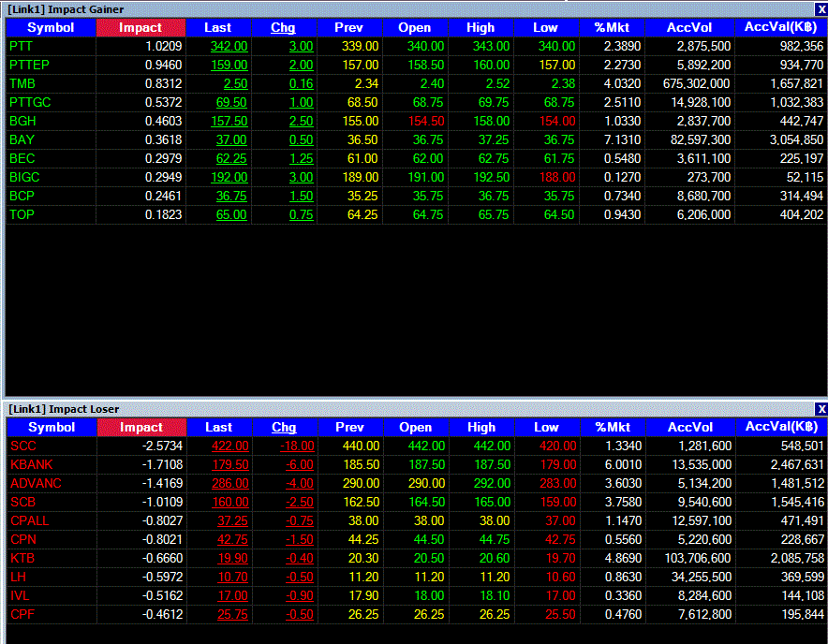The height and width of the screenshot is (644, 828).
Task: Click Chg header in Impact Gainer
Action: 284,28
